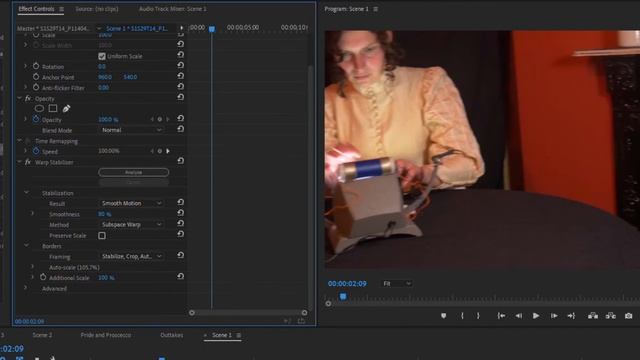
Task: Open the Effect Controls panel menu
Action: (61, 9)
